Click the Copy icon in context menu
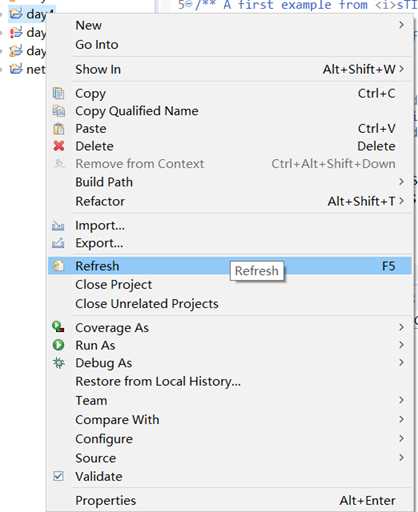 coord(58,94)
